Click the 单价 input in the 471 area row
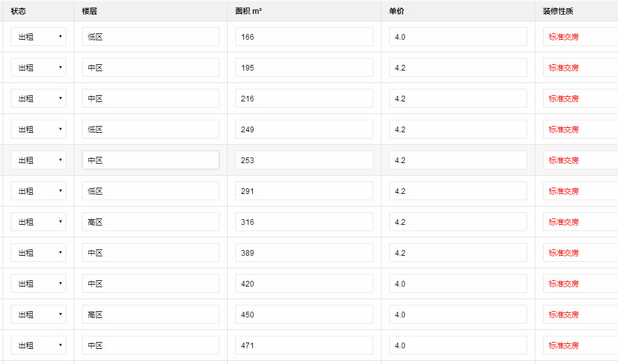 (458, 346)
